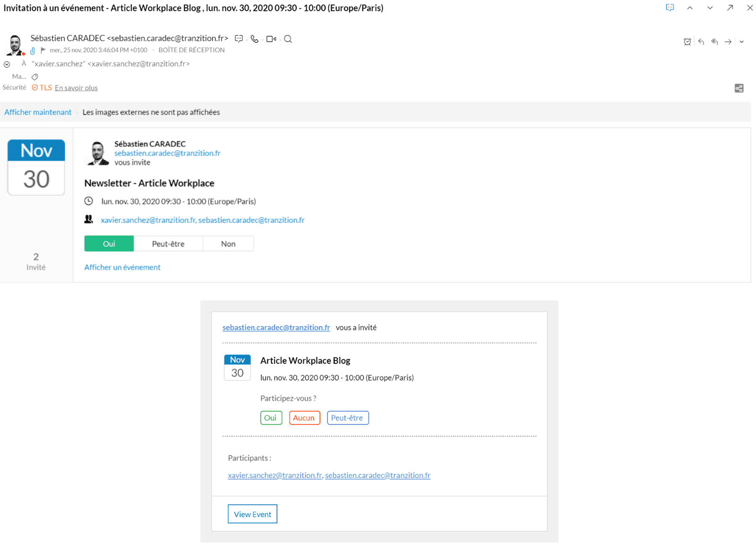Click the share icon on the right
Screen dimensions: 756x545
[739, 88]
